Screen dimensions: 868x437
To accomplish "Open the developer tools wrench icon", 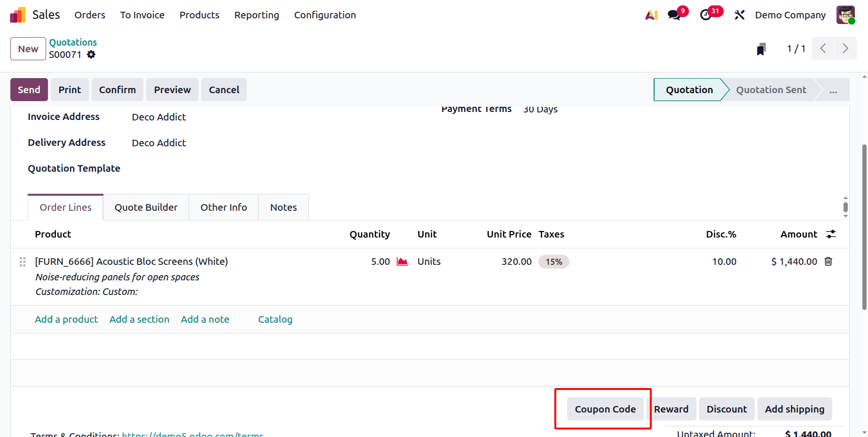I will (739, 15).
